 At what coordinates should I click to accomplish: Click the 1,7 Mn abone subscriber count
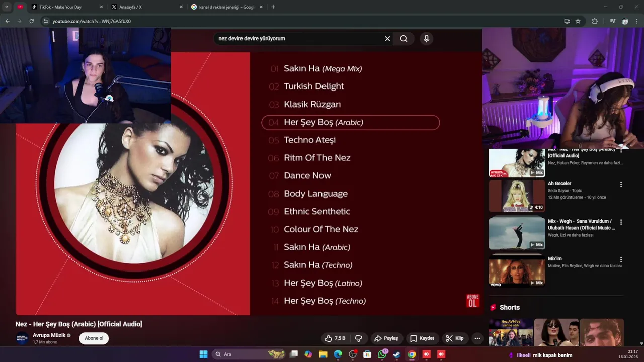click(x=45, y=342)
